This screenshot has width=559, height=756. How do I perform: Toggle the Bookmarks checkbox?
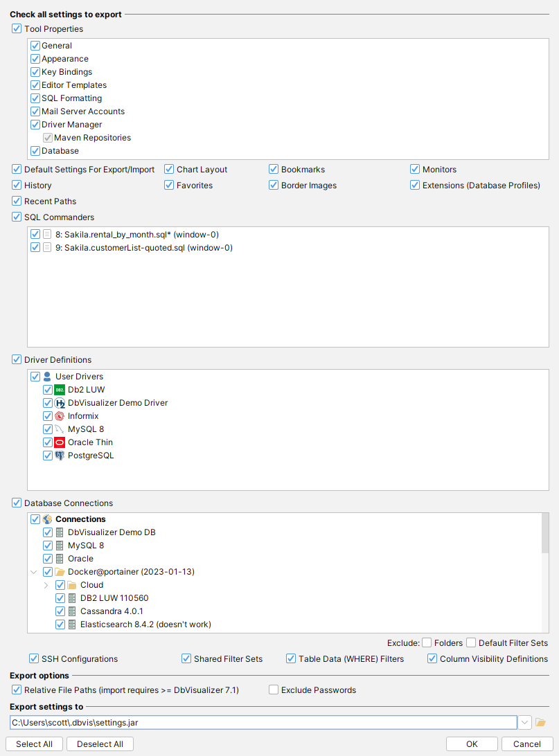click(274, 170)
